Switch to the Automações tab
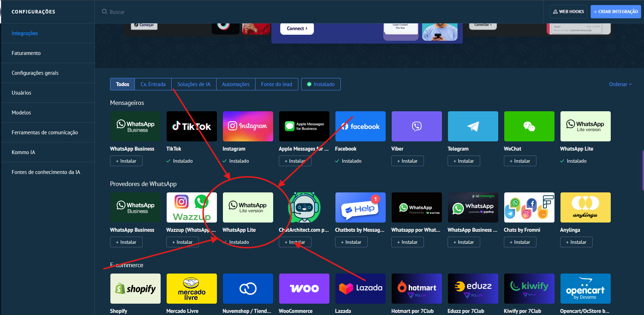The image size is (644, 315). coord(236,84)
